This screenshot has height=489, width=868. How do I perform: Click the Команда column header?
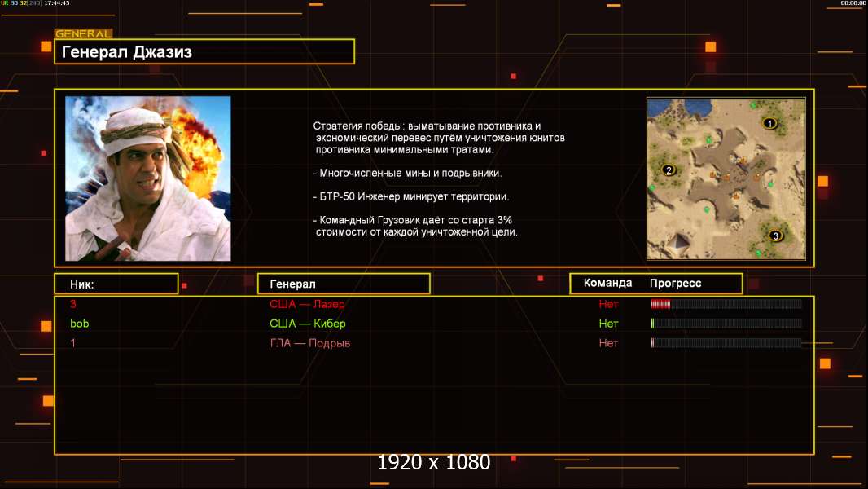(607, 283)
